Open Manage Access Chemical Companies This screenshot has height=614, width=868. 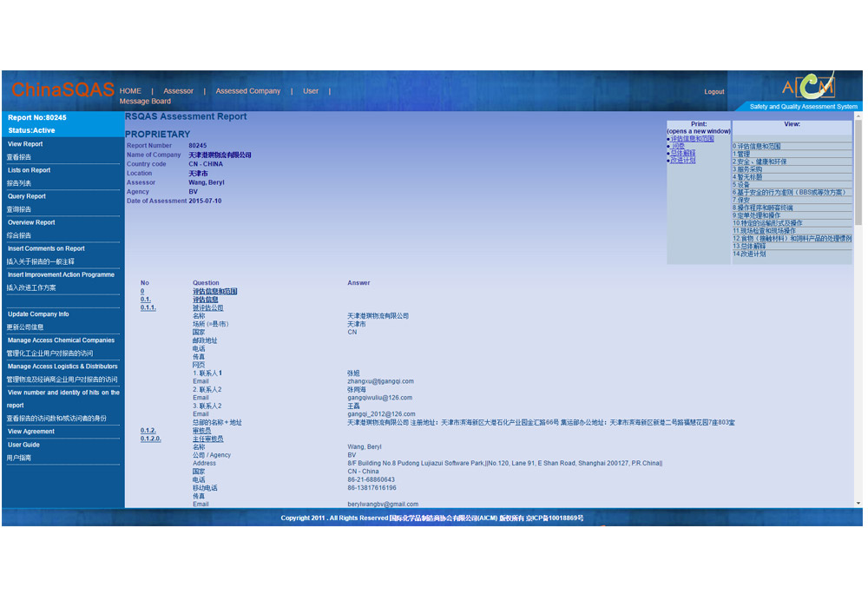61,340
